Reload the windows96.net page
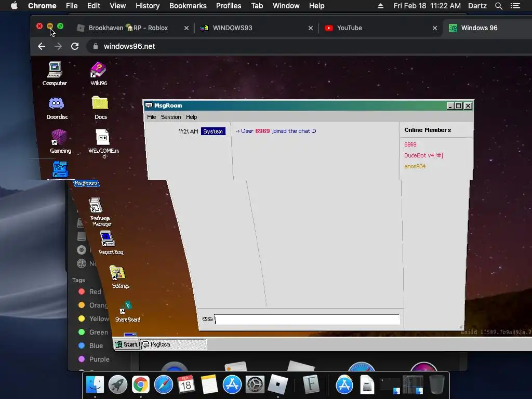Screen dimensions: 532x399 75,46
